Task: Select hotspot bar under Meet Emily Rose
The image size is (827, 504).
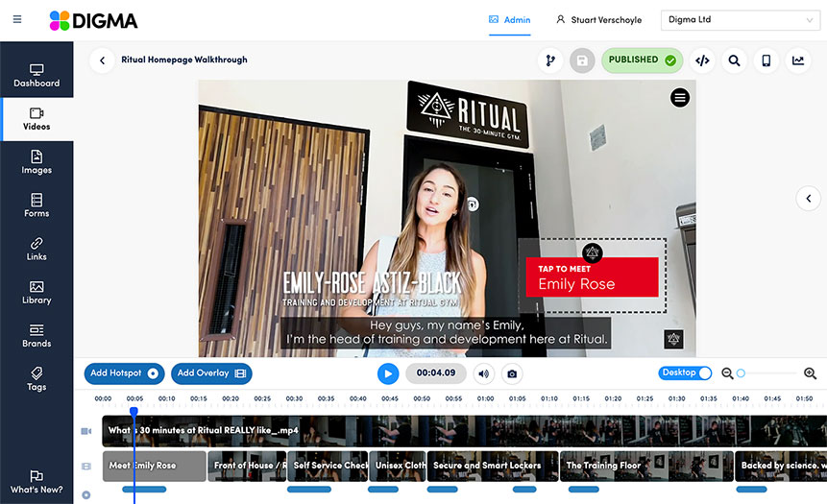Action: [x=144, y=490]
